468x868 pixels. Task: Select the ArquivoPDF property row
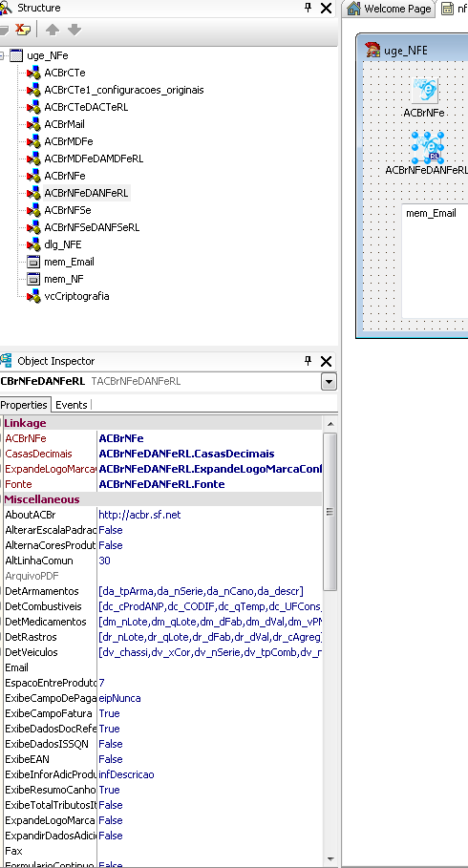pos(162,576)
